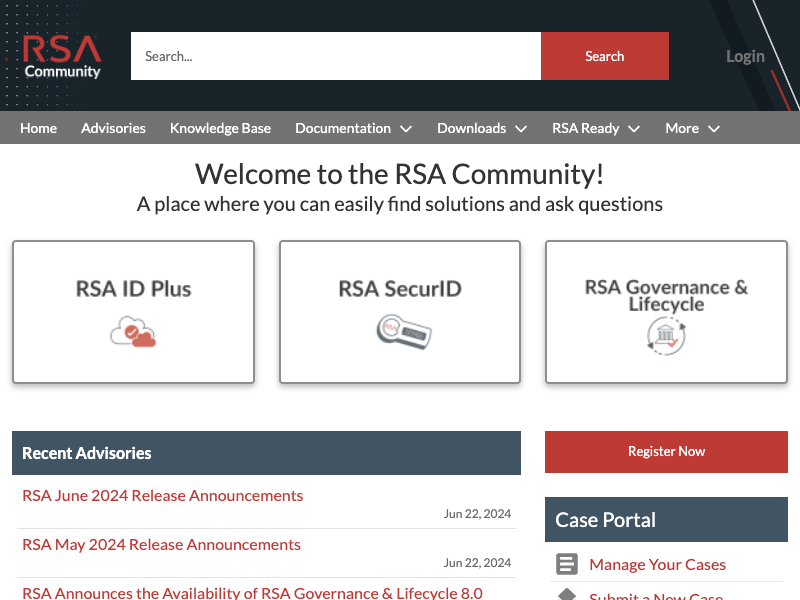Click the red Search button
The image size is (800, 600).
coord(605,56)
